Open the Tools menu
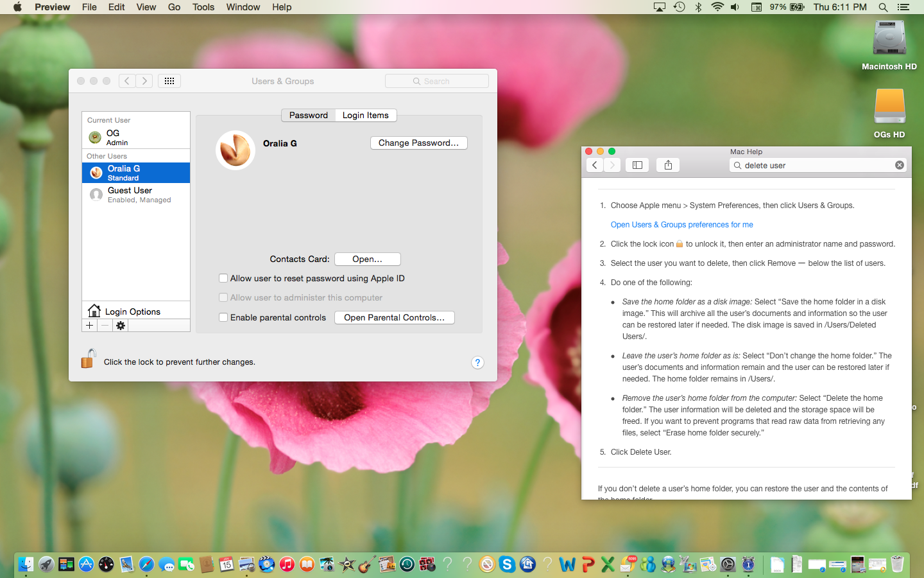The height and width of the screenshot is (578, 924). coord(203,7)
